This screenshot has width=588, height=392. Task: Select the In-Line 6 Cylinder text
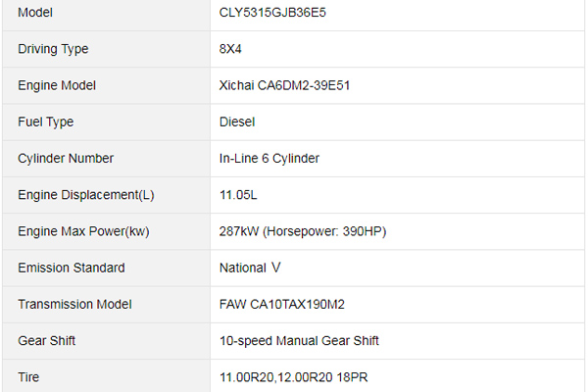[x=269, y=159]
